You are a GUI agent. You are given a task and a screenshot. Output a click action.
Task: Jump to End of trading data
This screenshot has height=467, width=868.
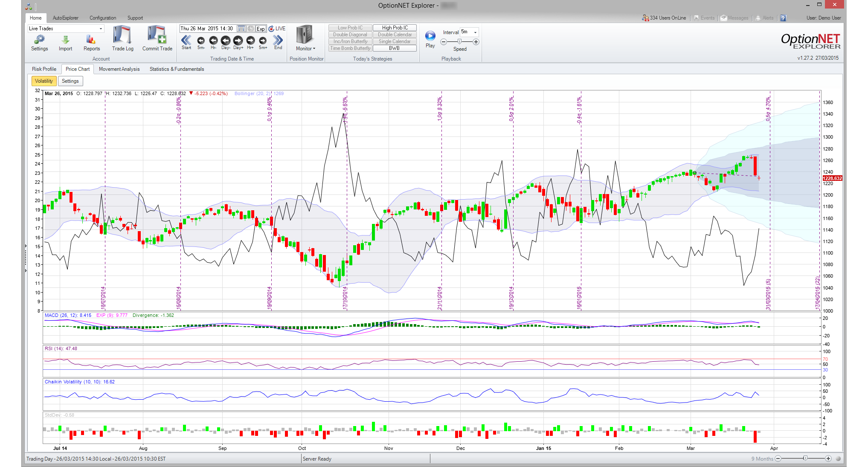tap(278, 41)
